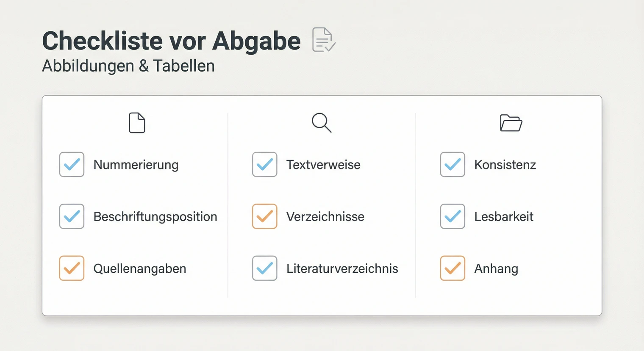This screenshot has width=644, height=351.
Task: Uncheck the Lesbarkeit checkbox
Action: [452, 216]
